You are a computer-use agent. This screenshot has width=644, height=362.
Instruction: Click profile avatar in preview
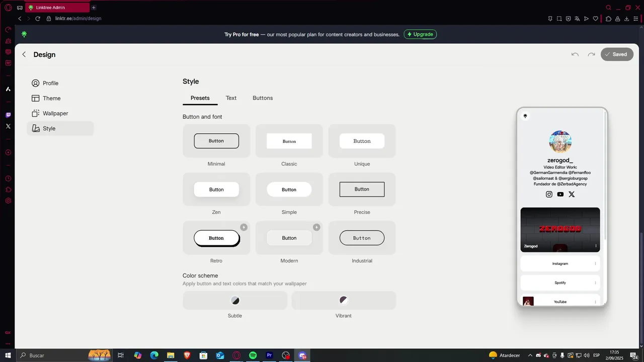tap(560, 142)
